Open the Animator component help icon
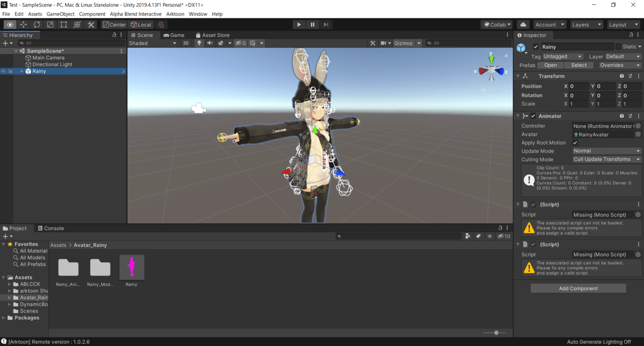644x346 pixels. (x=622, y=116)
